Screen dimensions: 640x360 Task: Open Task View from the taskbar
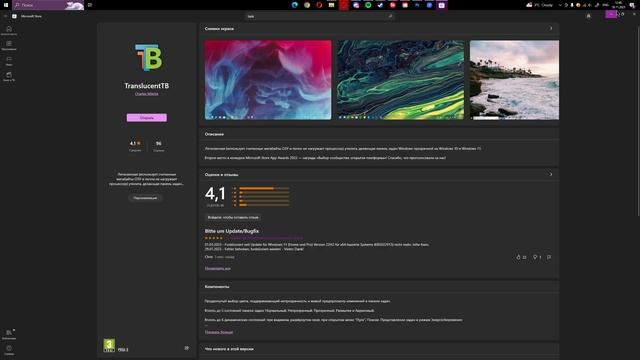click(x=90, y=5)
